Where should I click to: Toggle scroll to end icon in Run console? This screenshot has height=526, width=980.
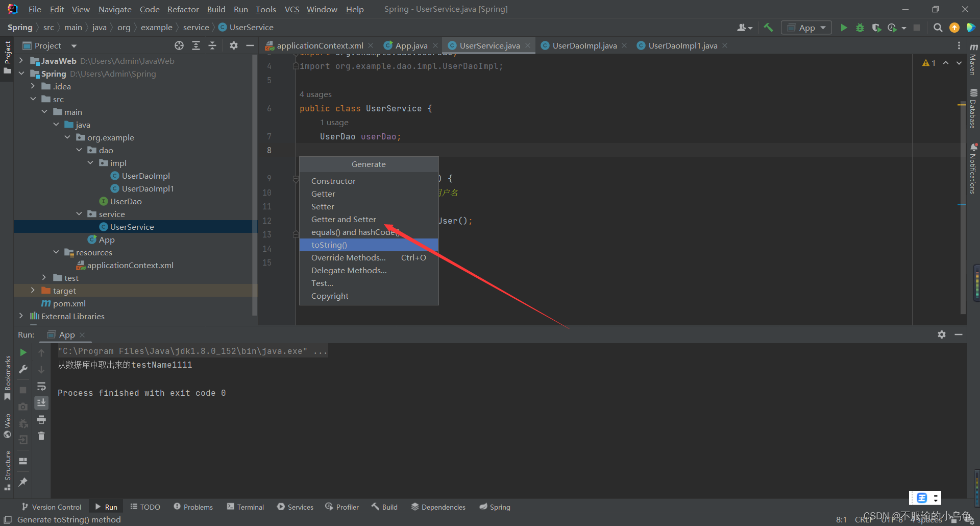tap(41, 403)
